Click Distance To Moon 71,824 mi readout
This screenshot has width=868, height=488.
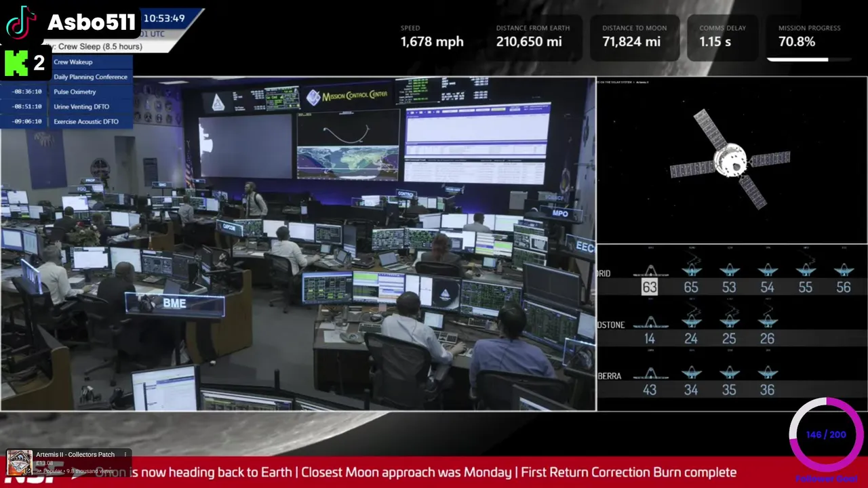click(x=635, y=37)
